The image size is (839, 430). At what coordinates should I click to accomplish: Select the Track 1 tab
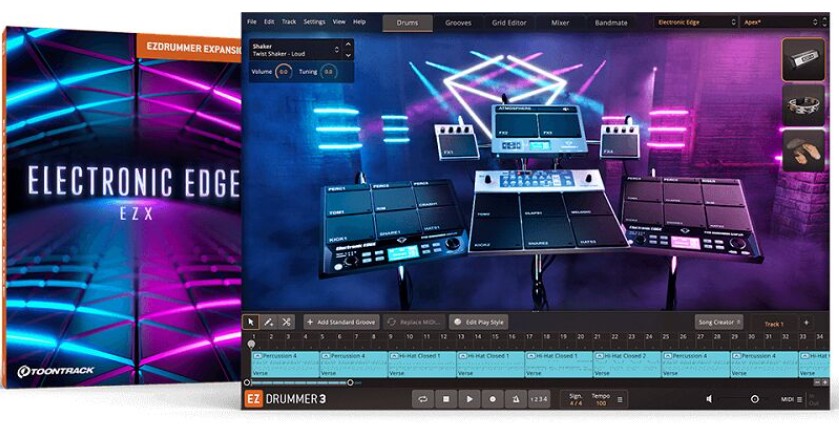click(x=774, y=324)
